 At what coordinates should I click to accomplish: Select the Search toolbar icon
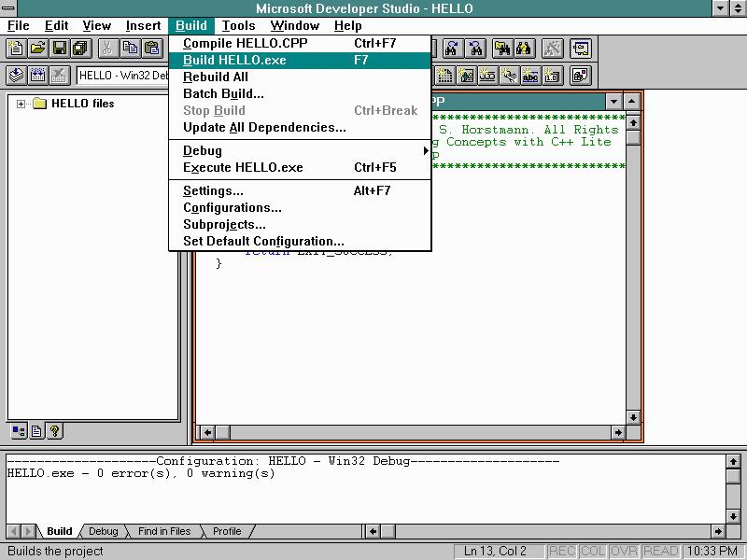(525, 49)
